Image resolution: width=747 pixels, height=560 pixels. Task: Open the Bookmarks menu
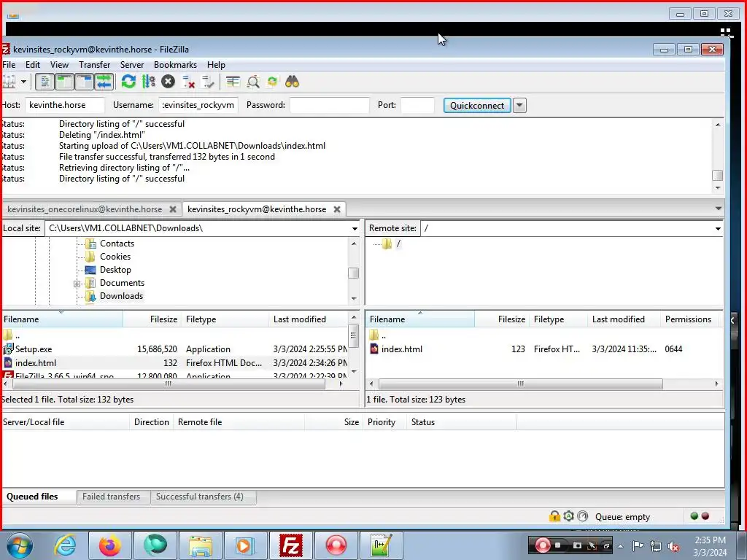(175, 65)
